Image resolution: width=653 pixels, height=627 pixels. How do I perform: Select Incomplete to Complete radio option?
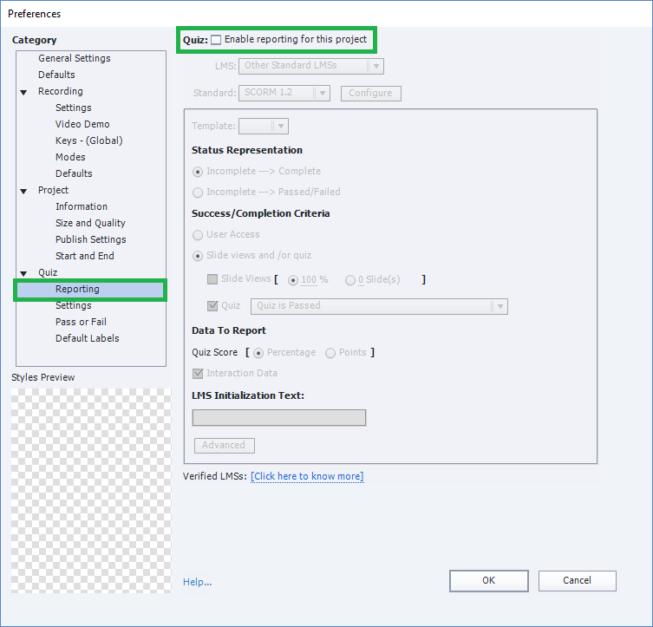pos(198,172)
